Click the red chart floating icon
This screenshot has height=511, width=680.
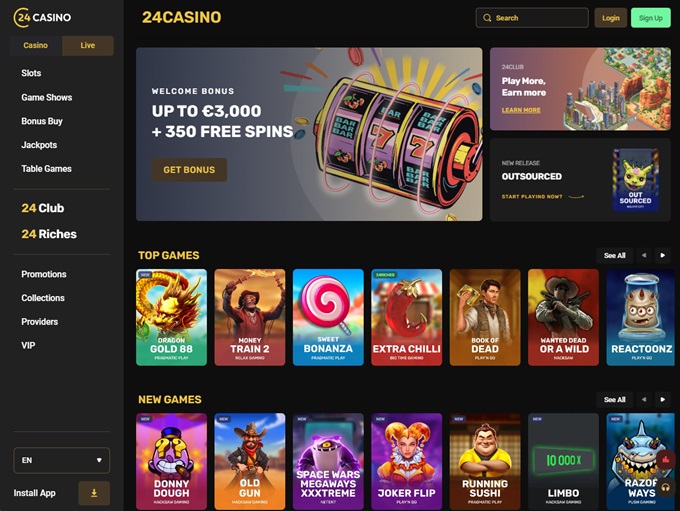[x=665, y=459]
